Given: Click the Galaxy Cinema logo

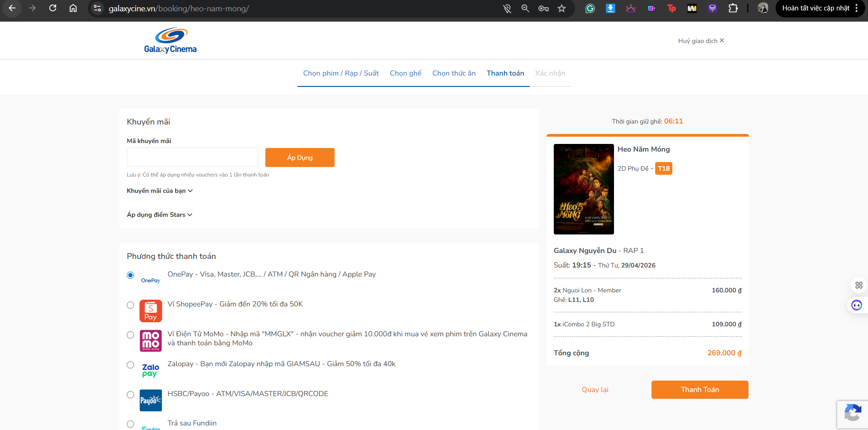Looking at the screenshot, I should [170, 41].
